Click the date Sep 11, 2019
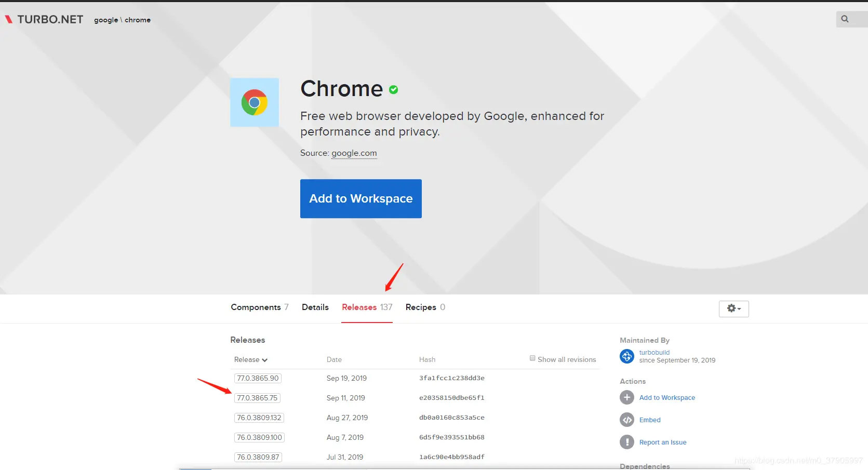868x470 pixels. pos(346,398)
